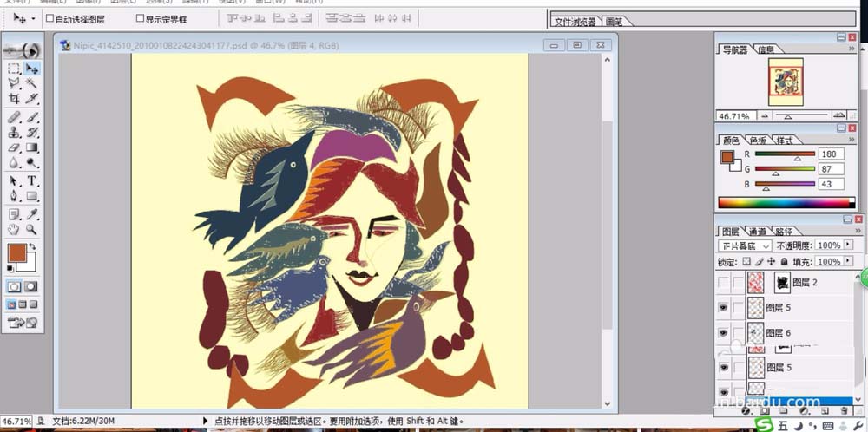Switch to the 信息 tab
The image size is (868, 432).
click(766, 49)
